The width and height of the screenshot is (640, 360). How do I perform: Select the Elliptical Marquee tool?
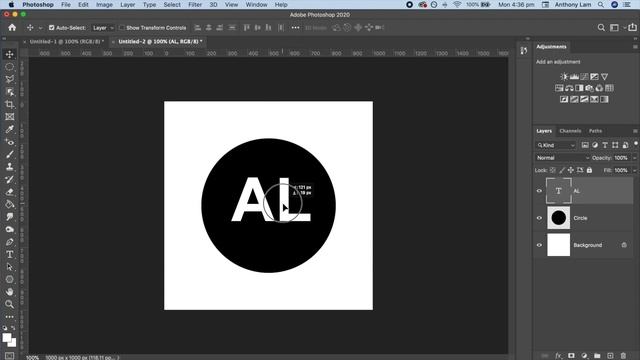9,67
